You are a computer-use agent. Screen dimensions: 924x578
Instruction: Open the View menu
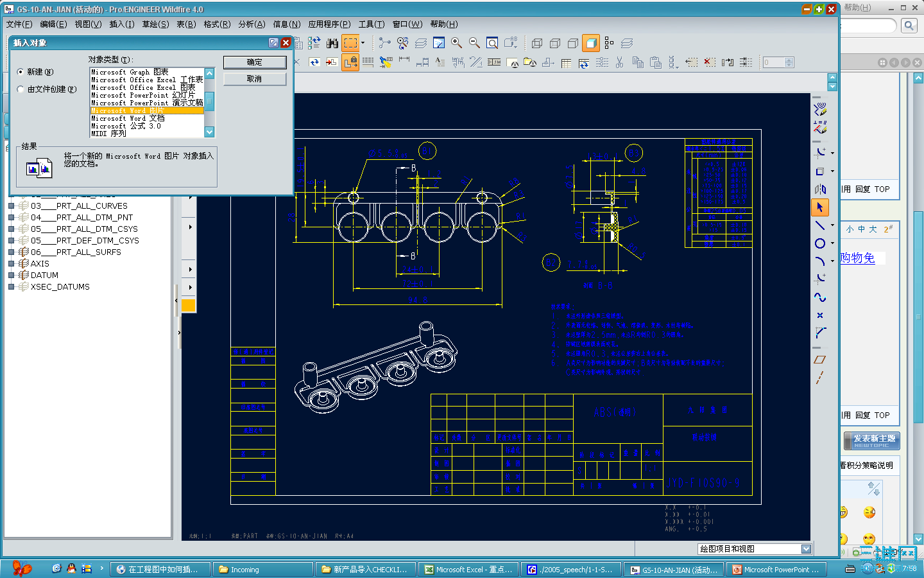pyautogui.click(x=88, y=24)
